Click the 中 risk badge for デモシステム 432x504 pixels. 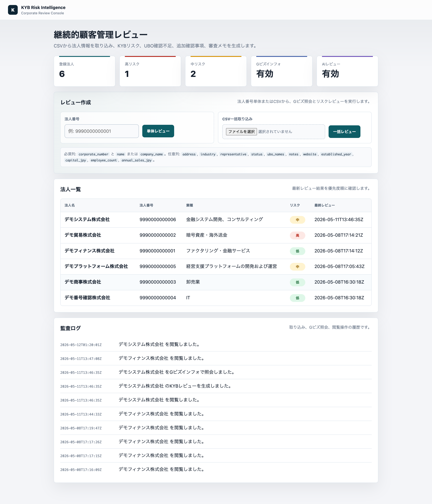tap(297, 220)
